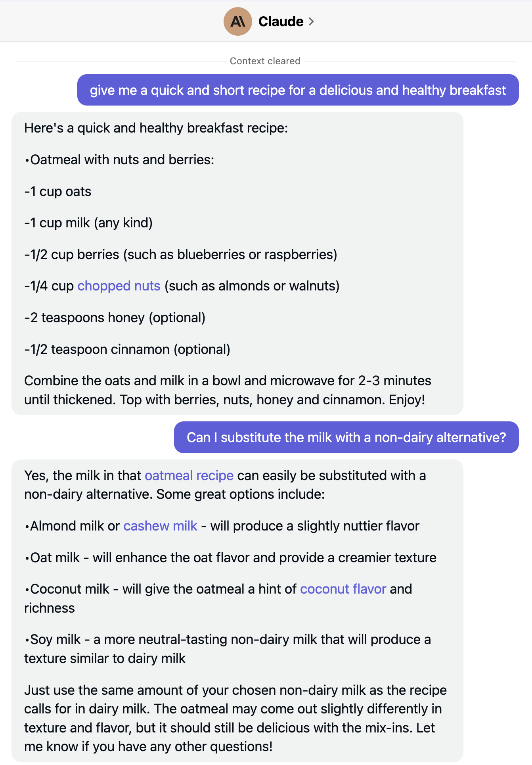532x765 pixels.
Task: Click the 'Context cleared' divider label
Action: pyautogui.click(x=265, y=61)
